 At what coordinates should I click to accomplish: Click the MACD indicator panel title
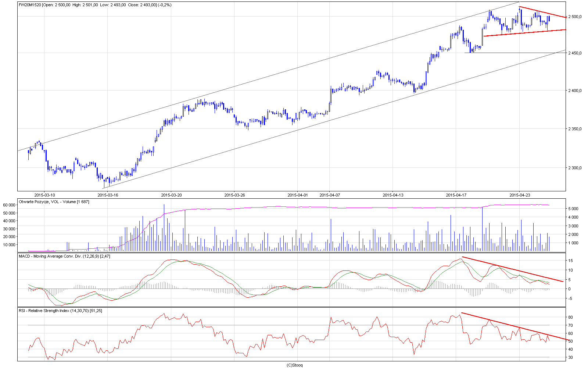tap(64, 256)
